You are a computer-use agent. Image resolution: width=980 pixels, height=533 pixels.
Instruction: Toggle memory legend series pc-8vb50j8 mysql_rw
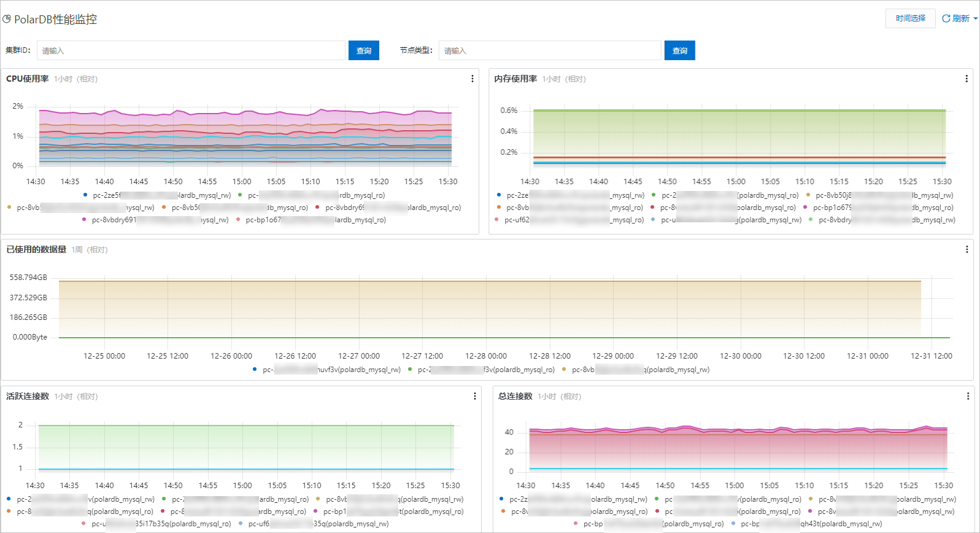tap(879, 195)
